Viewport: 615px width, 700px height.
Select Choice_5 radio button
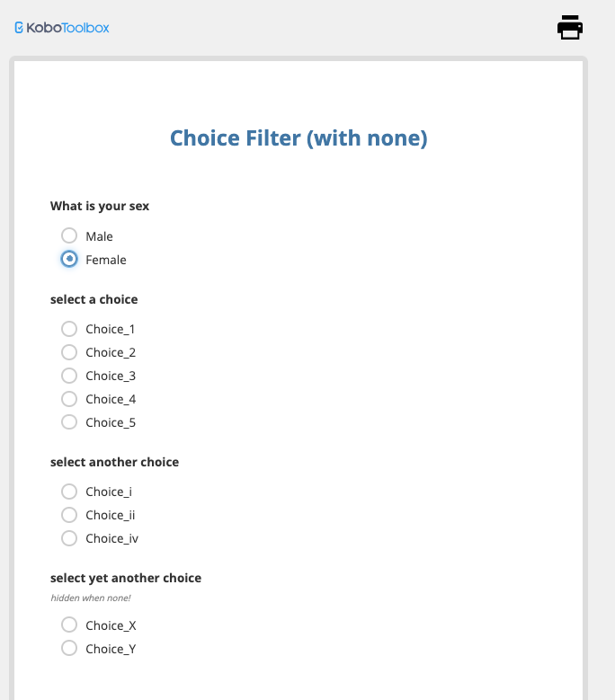coord(69,422)
